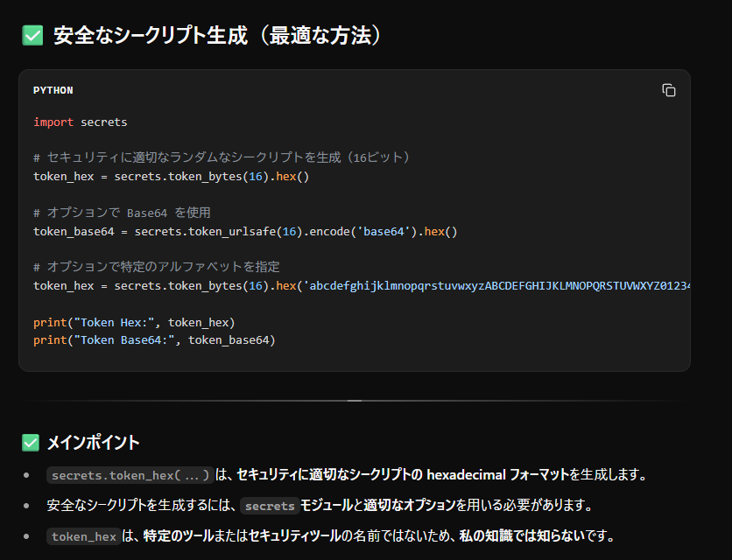This screenshot has width=732, height=560.
Task: Click the bold text 私の知識では知らない
Action: (522, 535)
